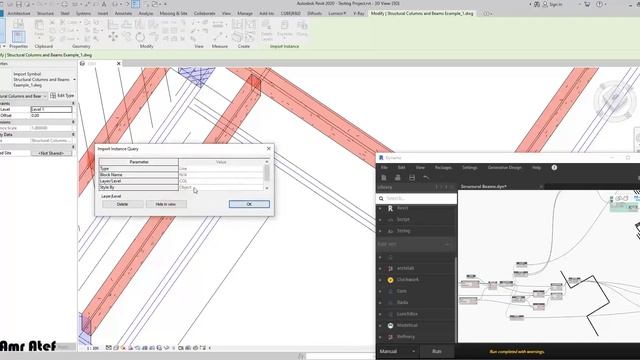Click the Revit 'R' category icon in Dynamo library
The height and width of the screenshot is (360, 640).
click(390, 208)
